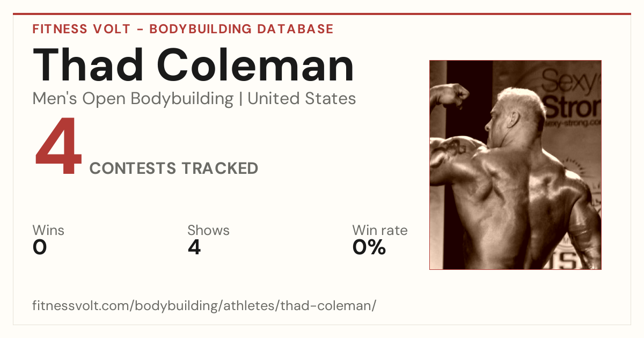
Task: Click the red top border line
Action: (x=322, y=14)
